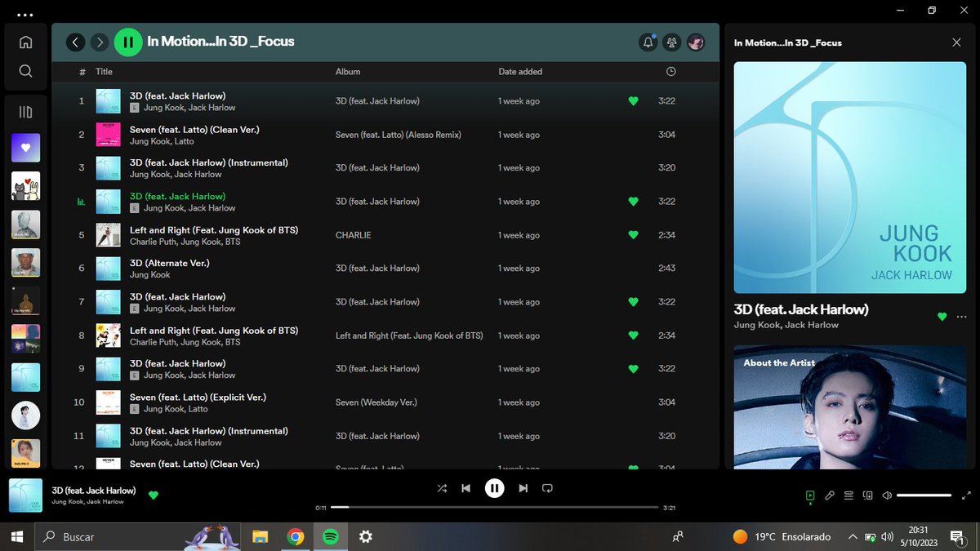
Task: Unlike the song in the bottom player bar
Action: pos(154,495)
